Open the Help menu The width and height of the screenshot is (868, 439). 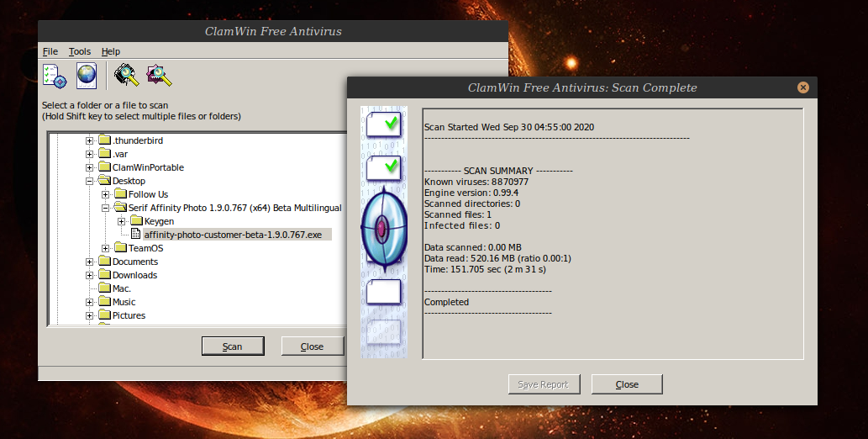(x=111, y=51)
